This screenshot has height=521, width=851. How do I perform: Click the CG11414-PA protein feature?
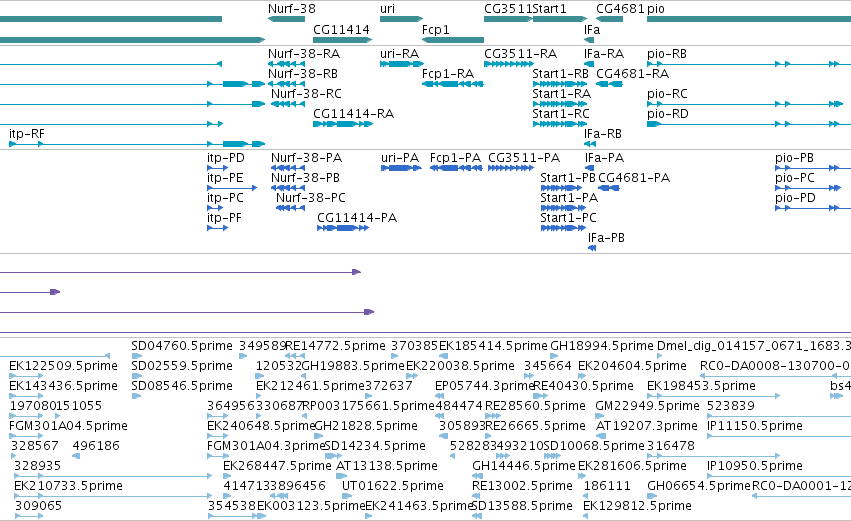click(x=343, y=228)
